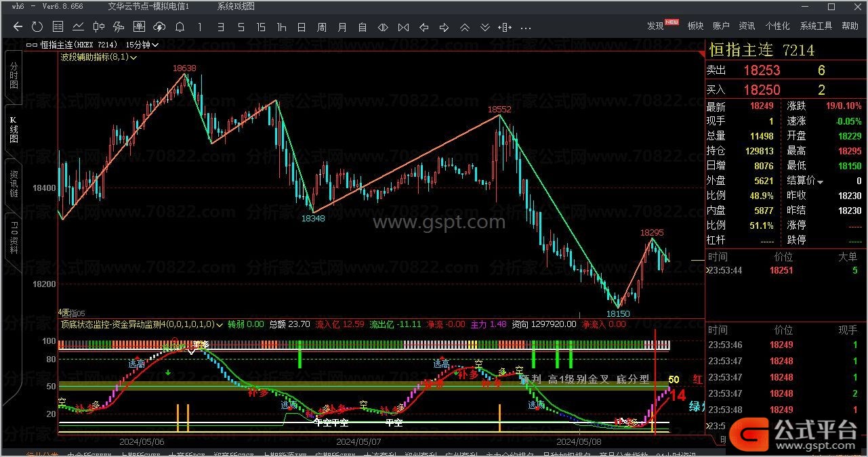Switch to the time-sharing line chart icon

tap(78, 27)
